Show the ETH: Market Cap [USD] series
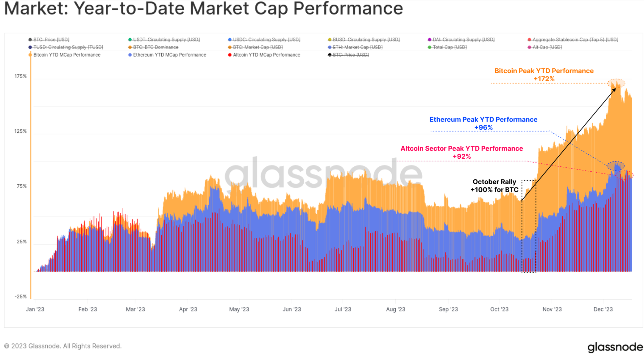Screen dimensions: 644x356 click(x=357, y=47)
